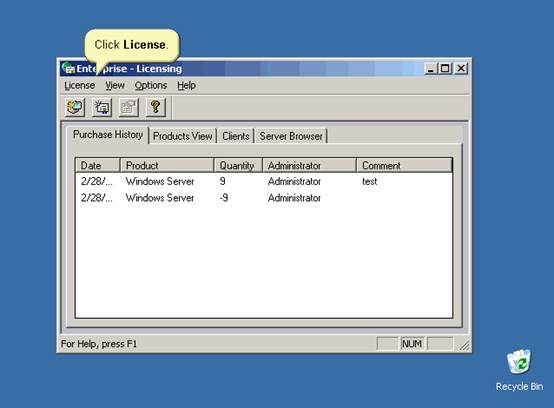Click the Licensing window title bar icon
The image size is (554, 408).
pos(68,68)
